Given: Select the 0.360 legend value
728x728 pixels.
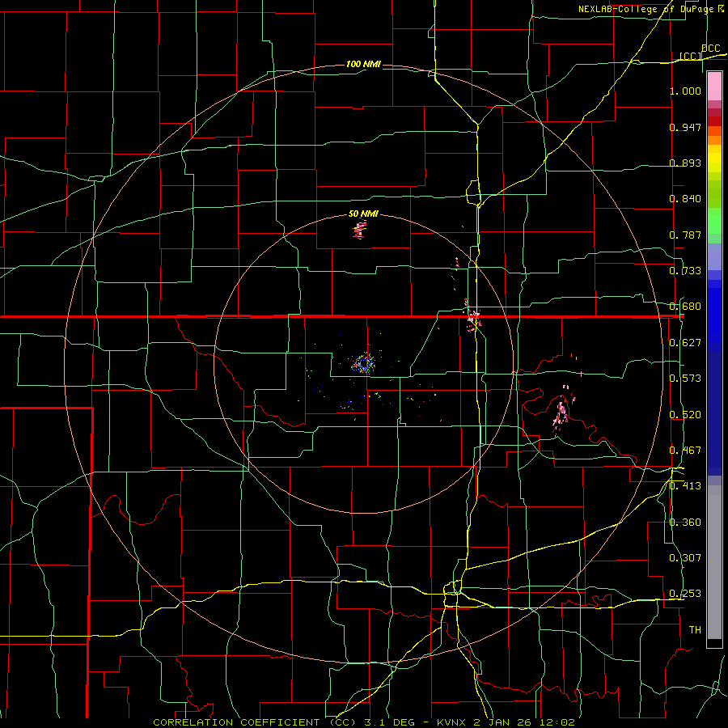Looking at the screenshot, I should [685, 523].
